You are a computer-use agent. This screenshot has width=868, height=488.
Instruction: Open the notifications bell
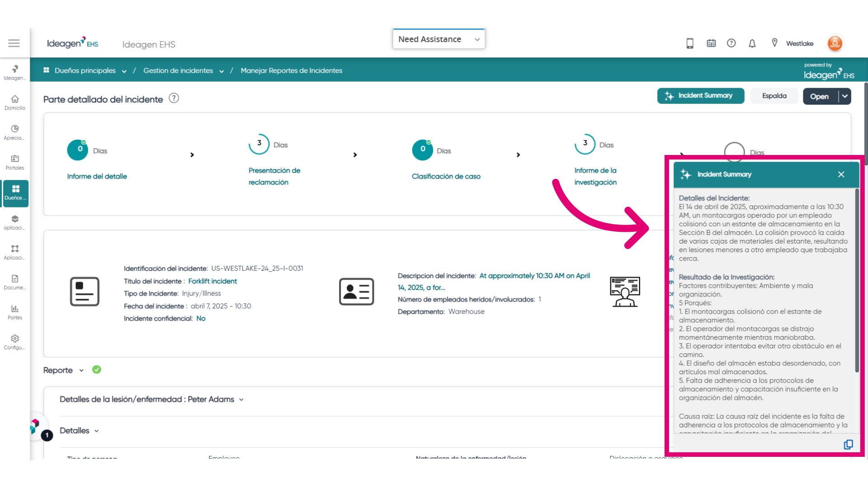pyautogui.click(x=752, y=43)
